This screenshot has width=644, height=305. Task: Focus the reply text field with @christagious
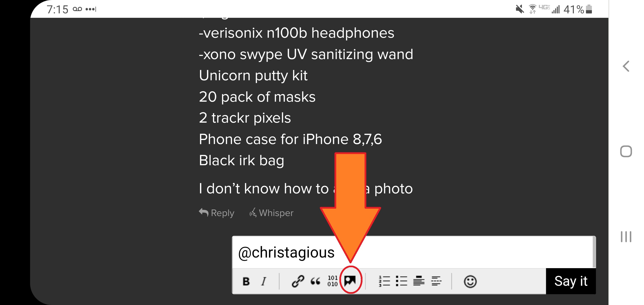[412, 252]
